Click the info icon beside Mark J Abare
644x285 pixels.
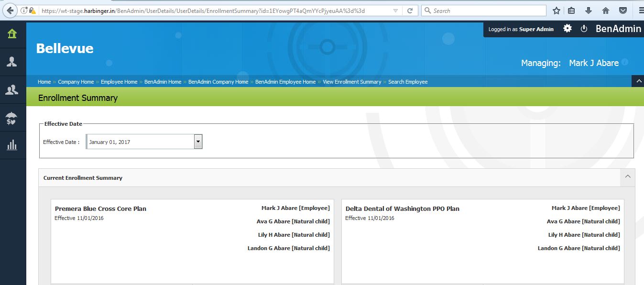625,63
